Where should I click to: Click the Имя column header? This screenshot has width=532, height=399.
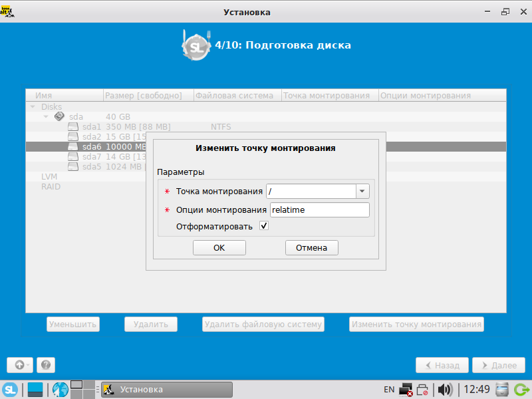coord(65,95)
